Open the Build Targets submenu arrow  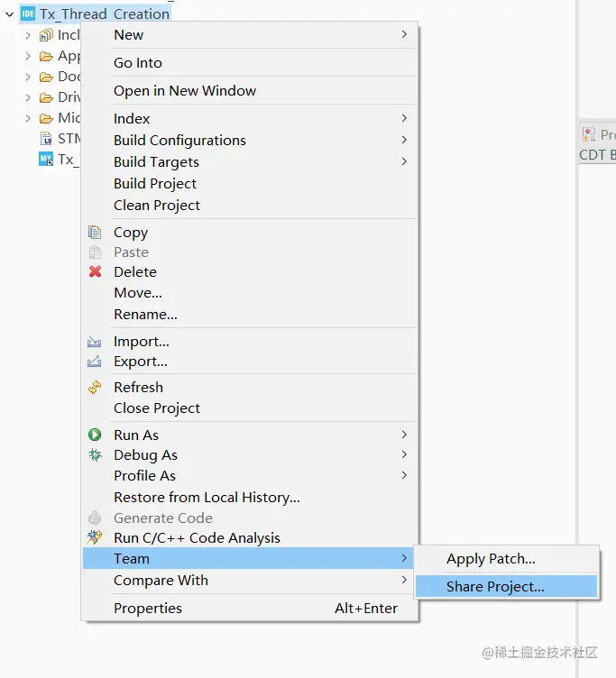coord(404,161)
